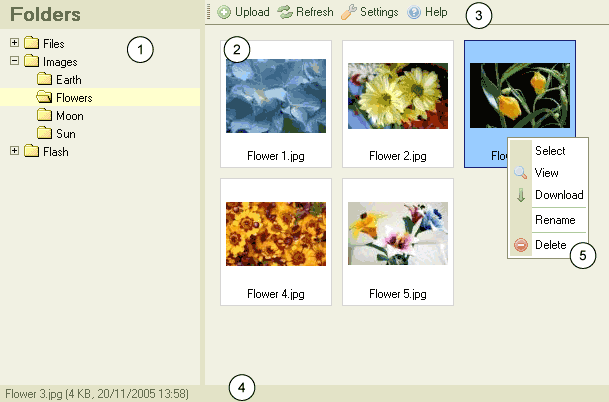Screen dimensions: 609x402
Task: Click the magnifier View icon in context menu
Action: click(x=520, y=173)
